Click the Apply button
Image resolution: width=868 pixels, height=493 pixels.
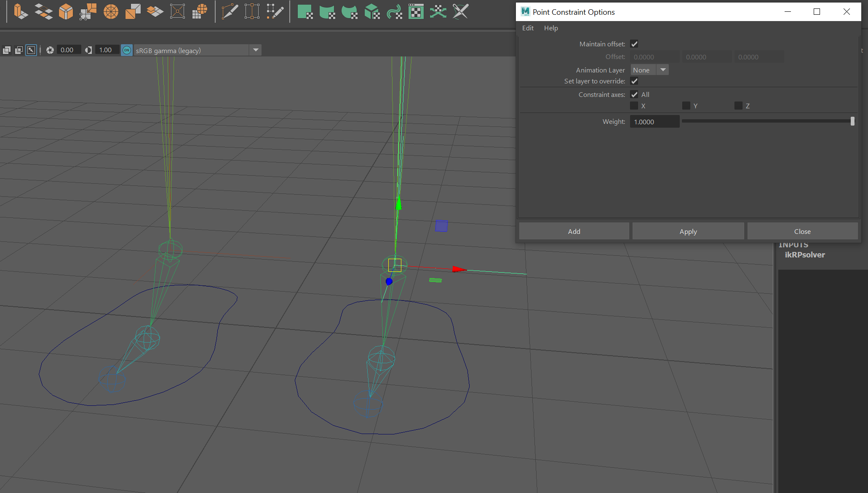[688, 231]
